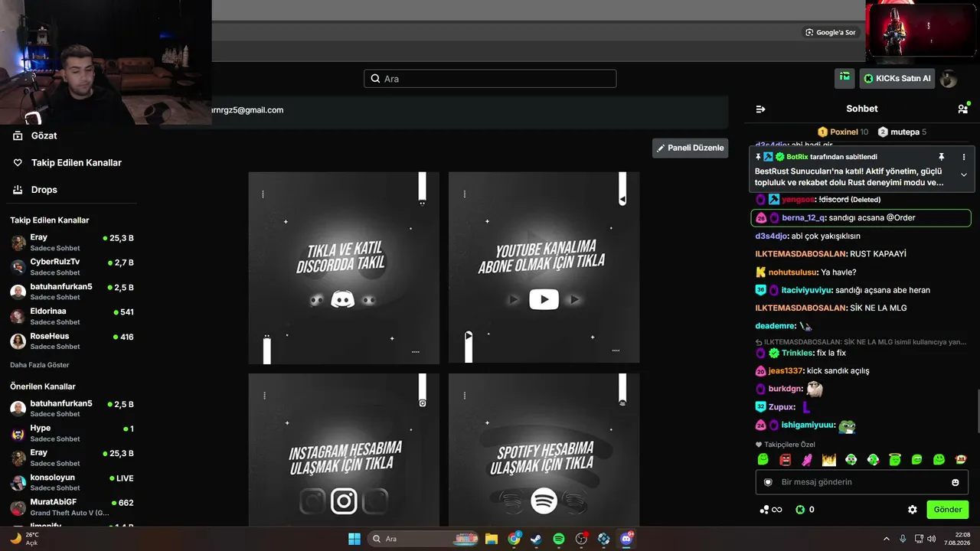
Task: Open Spotify from taskbar
Action: (559, 539)
